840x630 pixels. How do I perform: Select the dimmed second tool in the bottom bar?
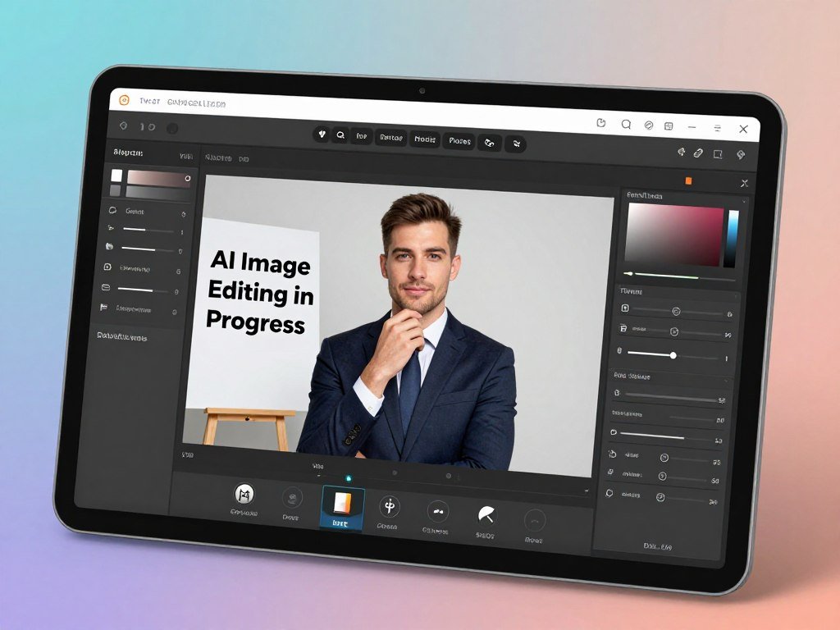click(292, 498)
